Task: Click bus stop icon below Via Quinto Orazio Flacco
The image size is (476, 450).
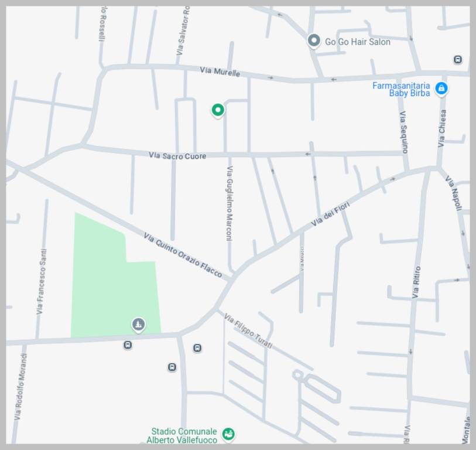Action: point(197,348)
